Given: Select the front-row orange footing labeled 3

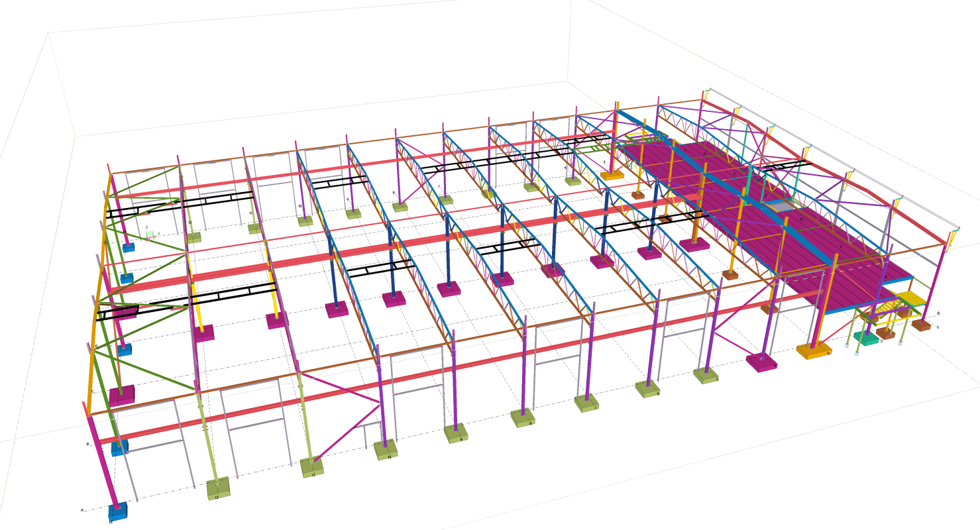Looking at the screenshot, I should click(x=814, y=350).
